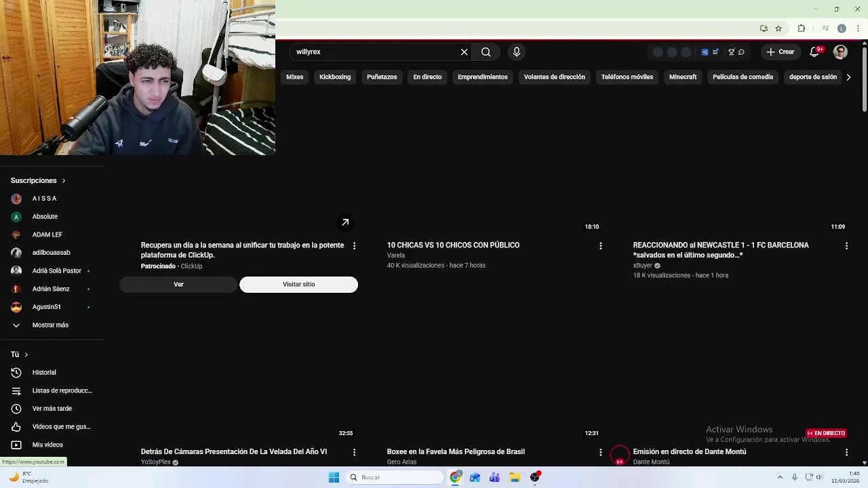The height and width of the screenshot is (488, 868).
Task: Click the Crear button
Action: coord(781,52)
